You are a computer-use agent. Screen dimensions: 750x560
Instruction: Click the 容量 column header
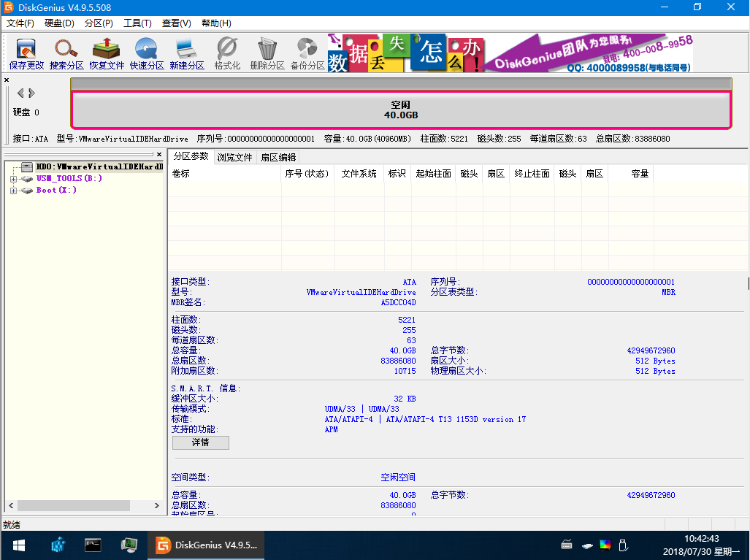click(631, 174)
